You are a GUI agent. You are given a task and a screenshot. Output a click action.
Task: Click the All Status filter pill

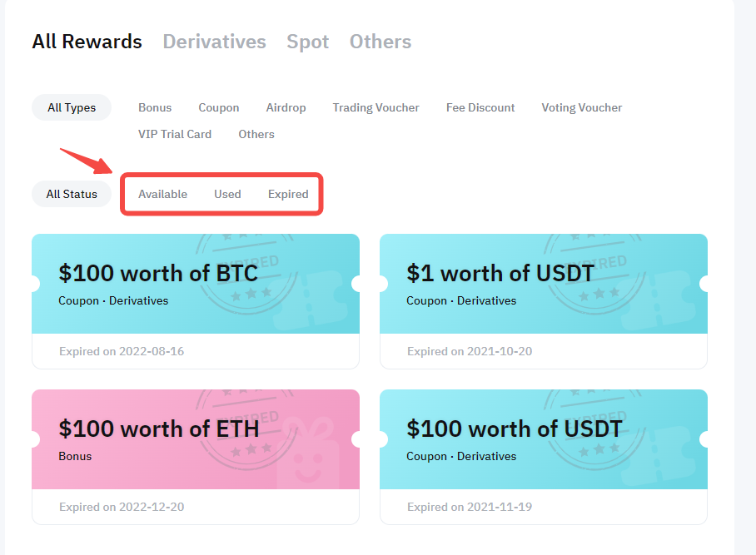pyautogui.click(x=72, y=194)
